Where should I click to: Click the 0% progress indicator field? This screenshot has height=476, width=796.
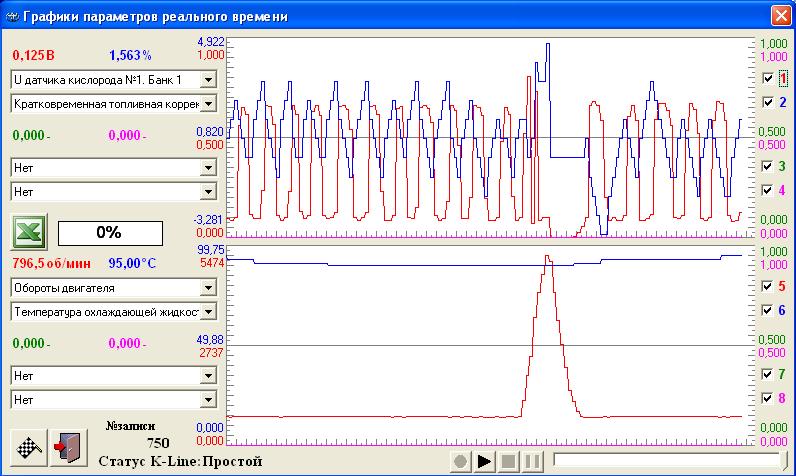pyautogui.click(x=109, y=232)
